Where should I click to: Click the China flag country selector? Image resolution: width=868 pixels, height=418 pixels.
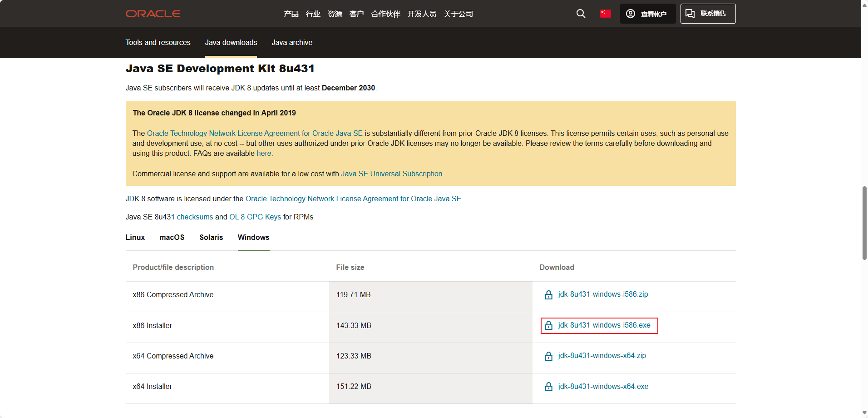point(605,14)
